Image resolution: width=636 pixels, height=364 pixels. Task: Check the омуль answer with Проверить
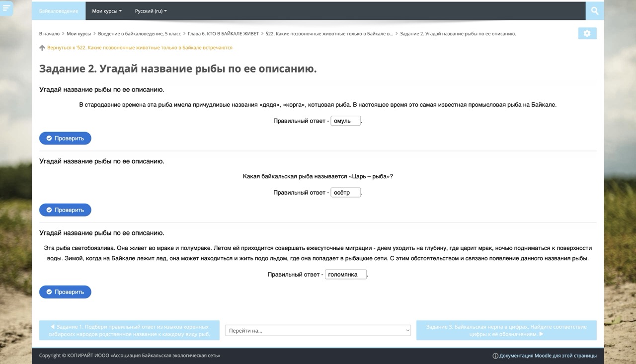pos(65,138)
